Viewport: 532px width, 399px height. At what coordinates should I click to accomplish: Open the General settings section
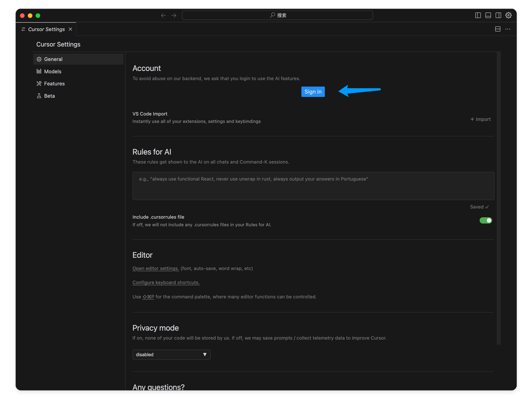78,59
